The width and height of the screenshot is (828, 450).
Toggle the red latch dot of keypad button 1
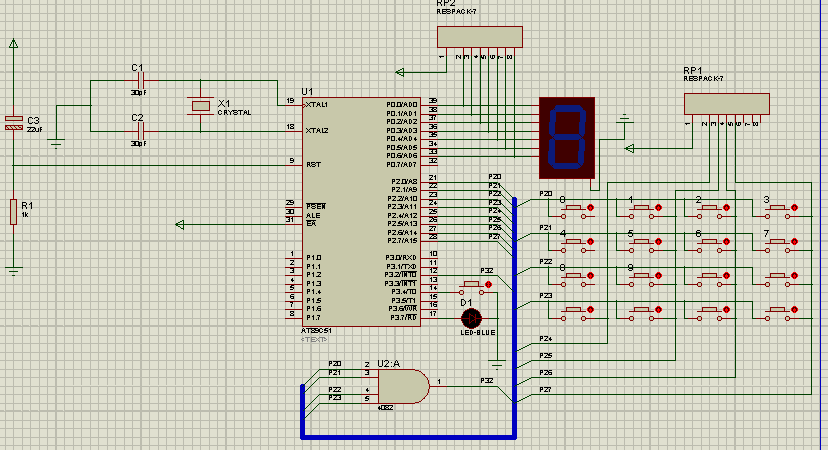click(658, 208)
